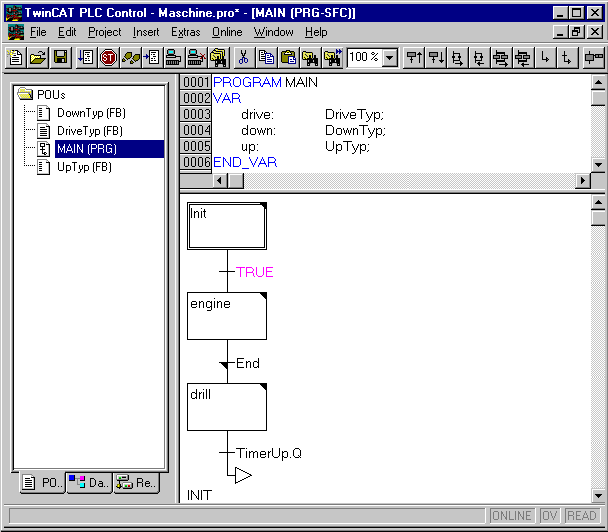The image size is (608, 532).
Task: Switch to the POUs tab
Action: tap(43, 483)
